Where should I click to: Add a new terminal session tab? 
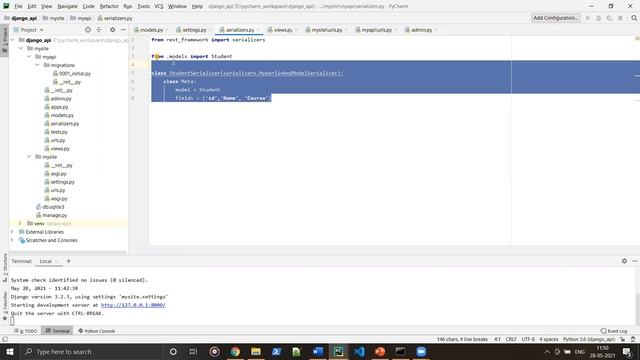coord(69,261)
